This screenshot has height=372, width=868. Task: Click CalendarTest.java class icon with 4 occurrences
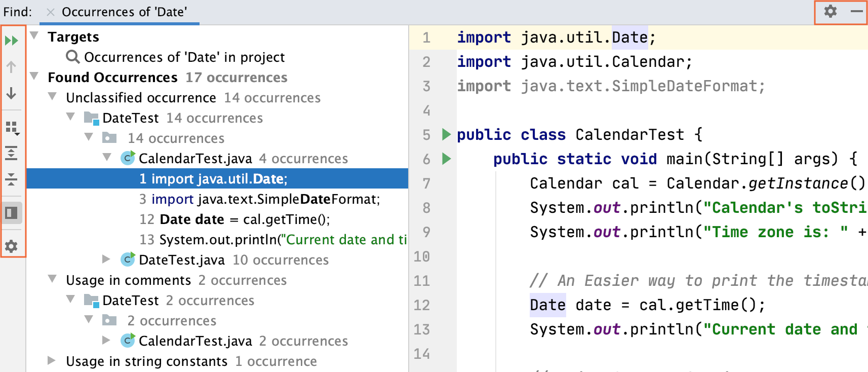tap(128, 158)
